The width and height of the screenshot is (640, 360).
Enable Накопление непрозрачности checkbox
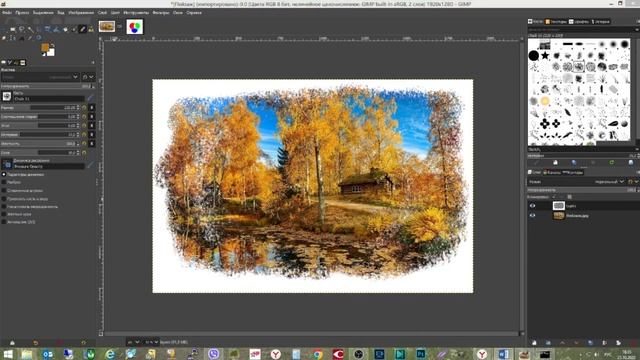coord(4,207)
